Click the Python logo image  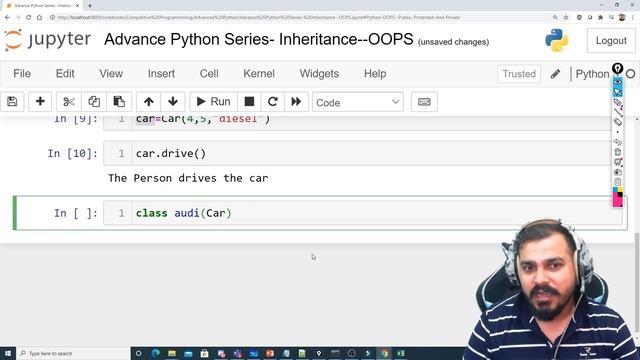coord(557,40)
